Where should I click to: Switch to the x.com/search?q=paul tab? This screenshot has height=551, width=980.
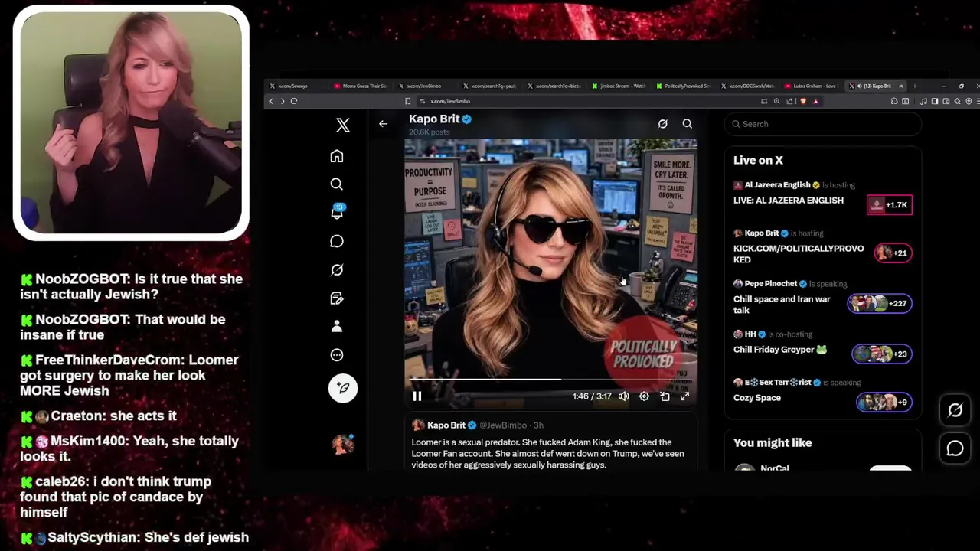[x=490, y=86]
